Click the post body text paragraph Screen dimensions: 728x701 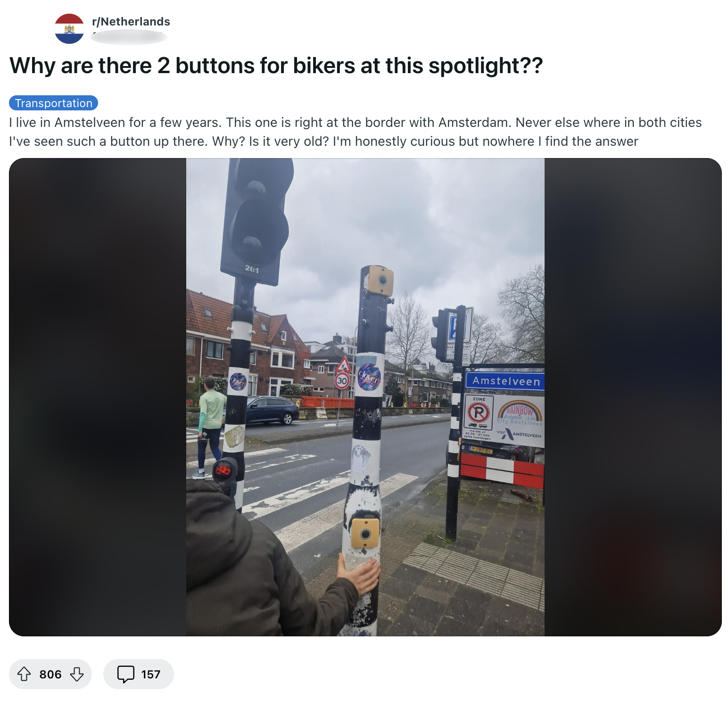pos(355,132)
